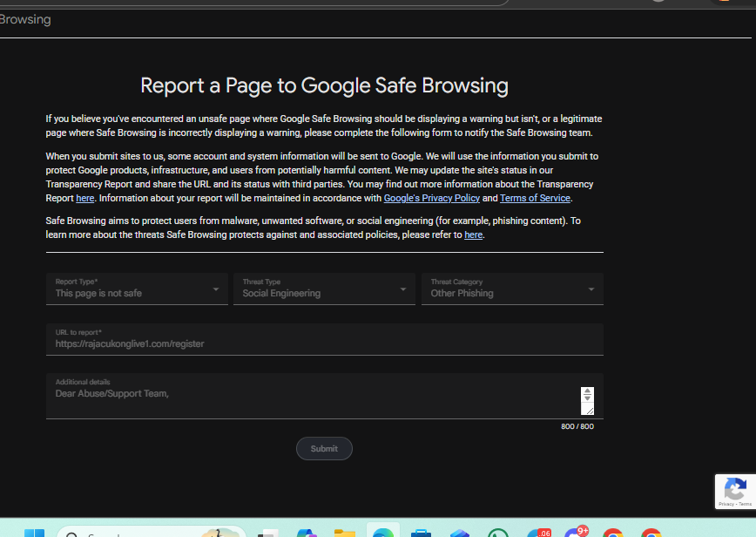Open the Report Type dropdown
Viewport: 756px width, 537px height.
[x=137, y=289]
